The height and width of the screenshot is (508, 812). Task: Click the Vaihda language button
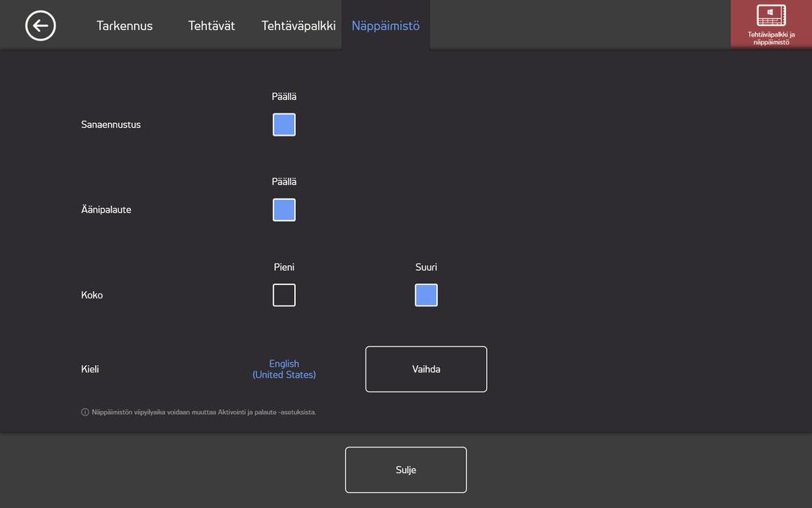click(426, 369)
